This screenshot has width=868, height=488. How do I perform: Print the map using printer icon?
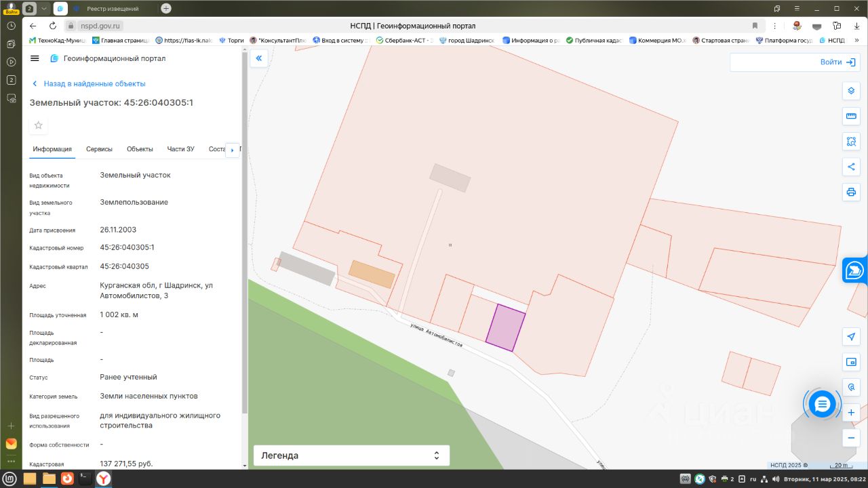click(x=851, y=192)
